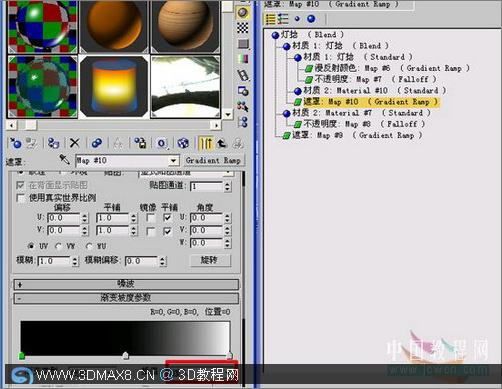Screen dimensions: 502x389
Task: Enable the U 镜像 mirror checkbox
Action: [151, 218]
